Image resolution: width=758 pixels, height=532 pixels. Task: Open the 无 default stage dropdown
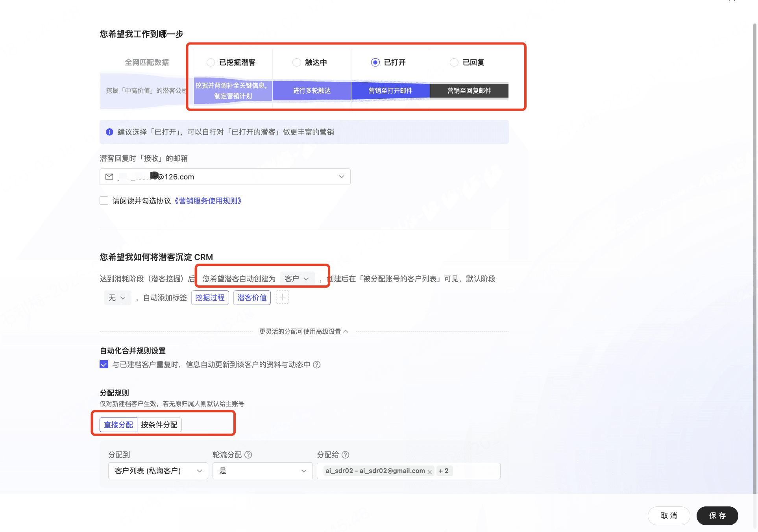117,298
